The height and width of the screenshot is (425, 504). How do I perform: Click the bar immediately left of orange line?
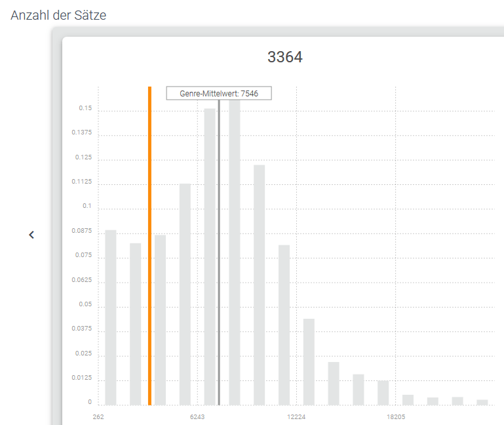point(136,324)
